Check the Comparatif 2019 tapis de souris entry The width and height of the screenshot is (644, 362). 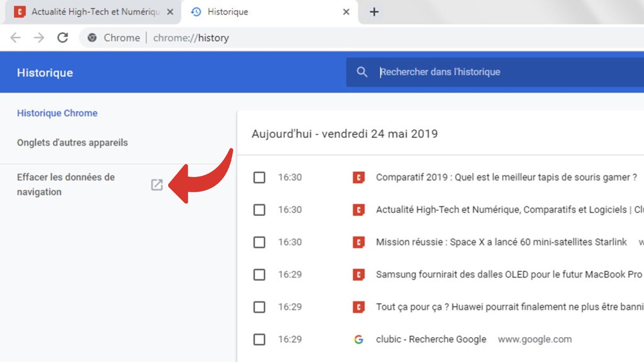pos(259,177)
